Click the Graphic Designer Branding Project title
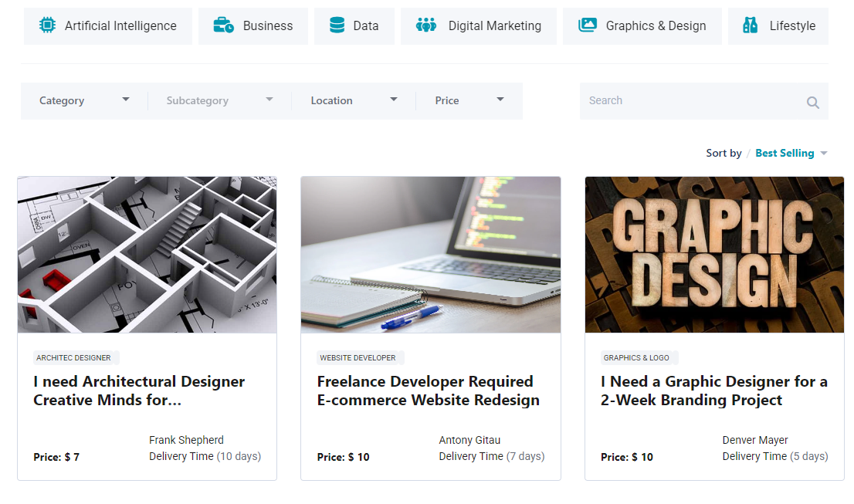 pos(713,391)
